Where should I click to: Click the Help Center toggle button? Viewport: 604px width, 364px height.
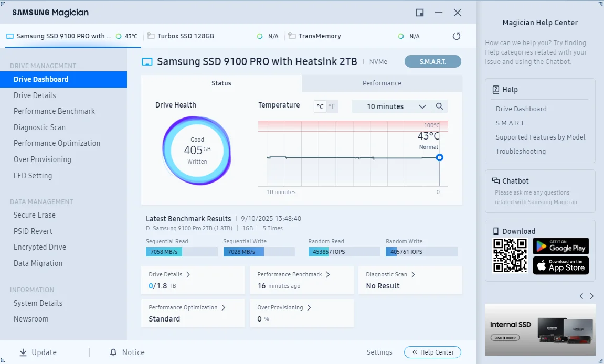pyautogui.click(x=432, y=352)
